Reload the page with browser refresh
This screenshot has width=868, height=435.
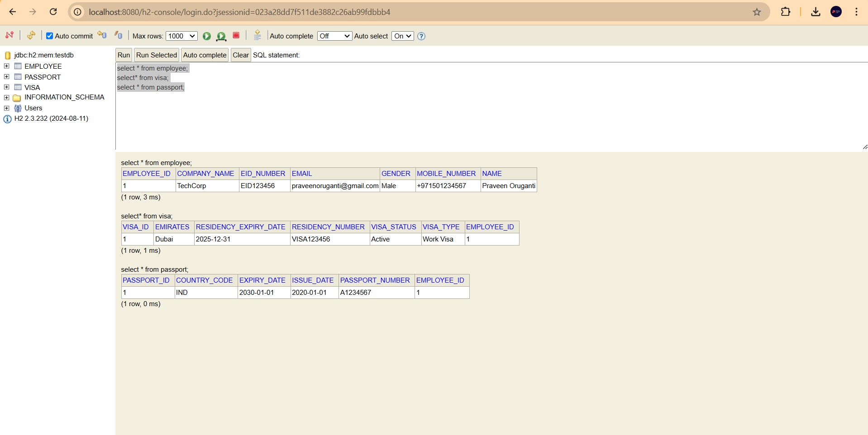coord(53,12)
